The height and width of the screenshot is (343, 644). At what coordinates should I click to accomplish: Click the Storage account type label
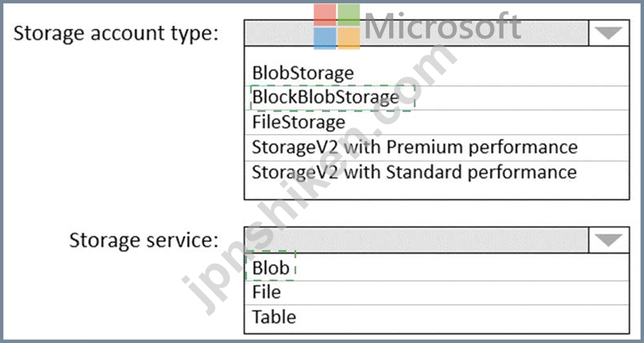(116, 33)
